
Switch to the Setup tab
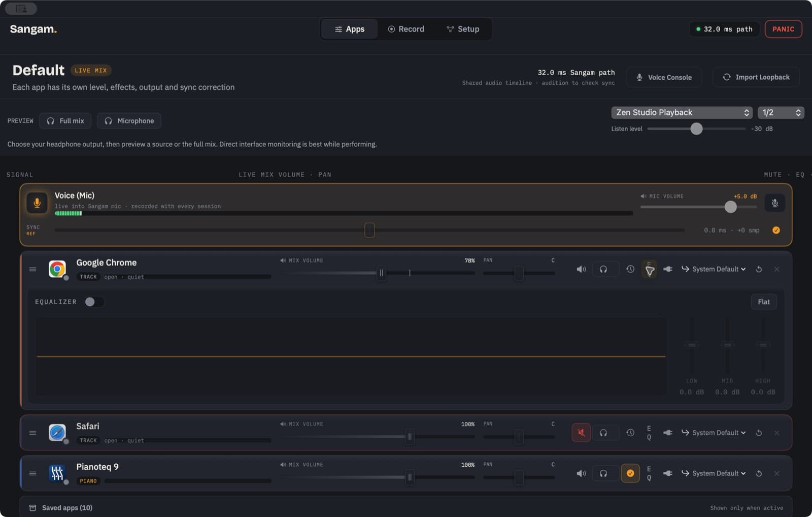click(463, 29)
